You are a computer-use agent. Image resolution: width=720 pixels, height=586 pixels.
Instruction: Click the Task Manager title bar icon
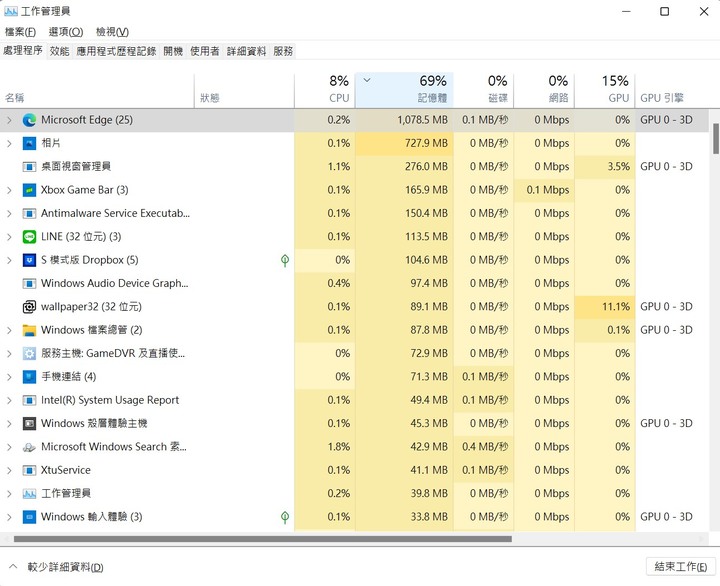tap(11, 11)
